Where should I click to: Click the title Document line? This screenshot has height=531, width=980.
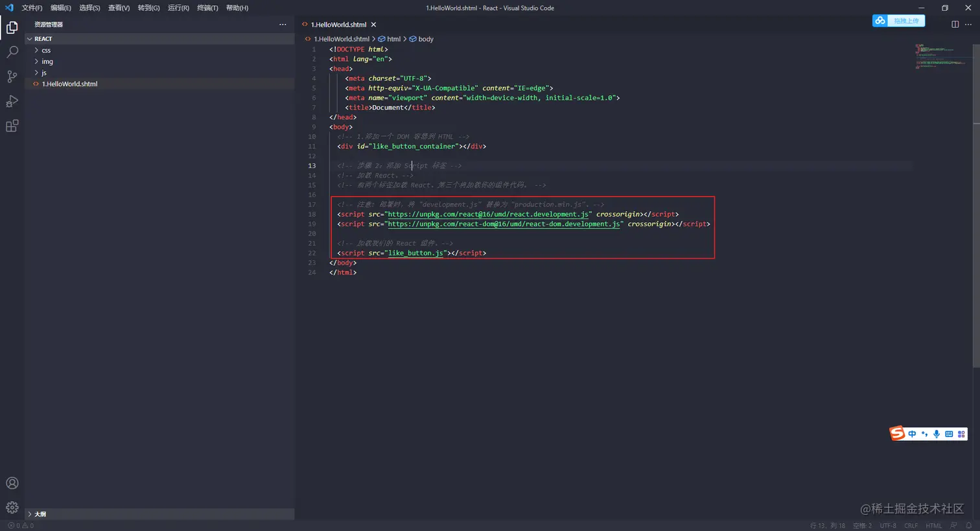point(390,108)
